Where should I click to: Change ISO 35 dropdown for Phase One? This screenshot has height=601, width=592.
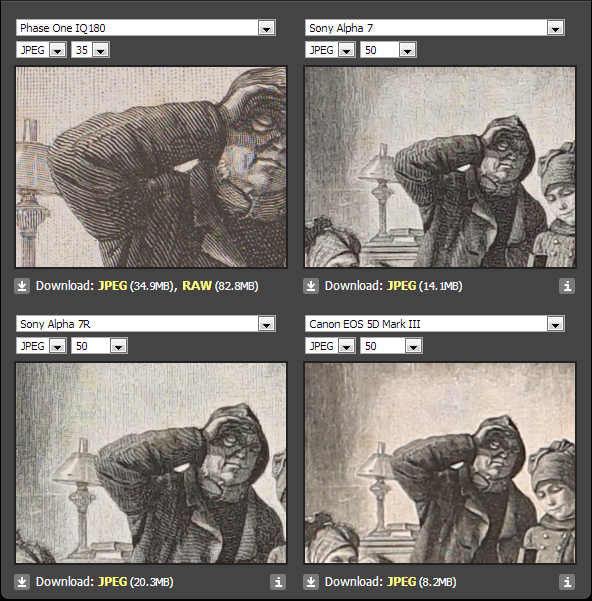click(x=90, y=50)
